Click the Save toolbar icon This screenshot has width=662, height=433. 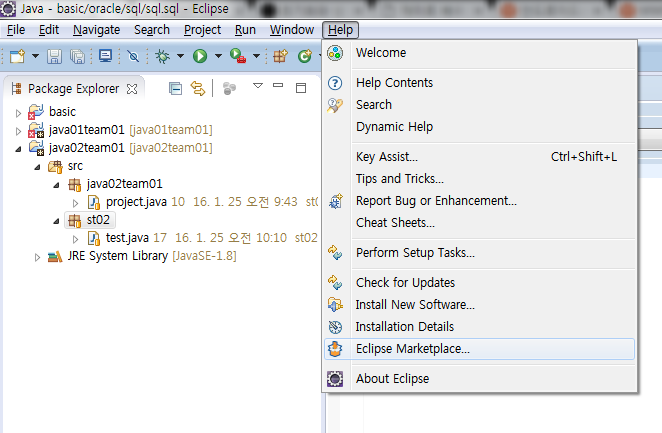(54, 56)
